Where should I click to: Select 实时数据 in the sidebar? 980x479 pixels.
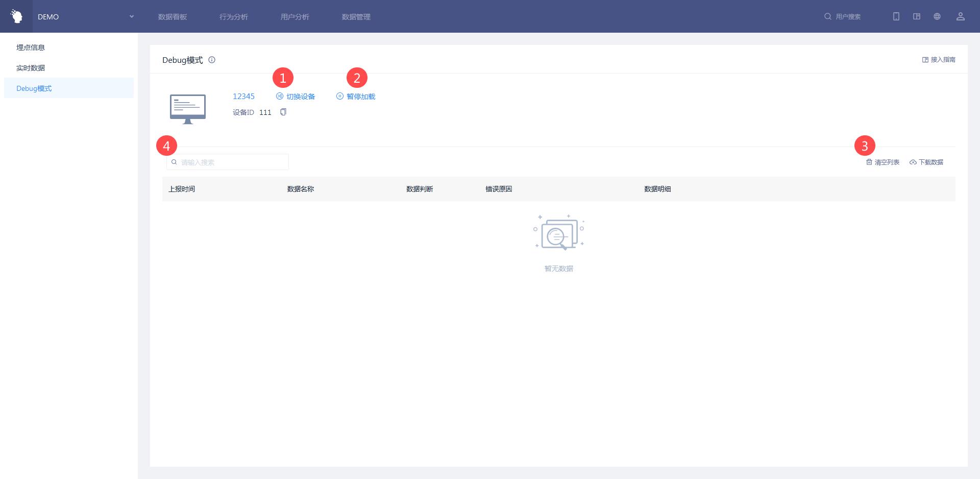[x=31, y=68]
